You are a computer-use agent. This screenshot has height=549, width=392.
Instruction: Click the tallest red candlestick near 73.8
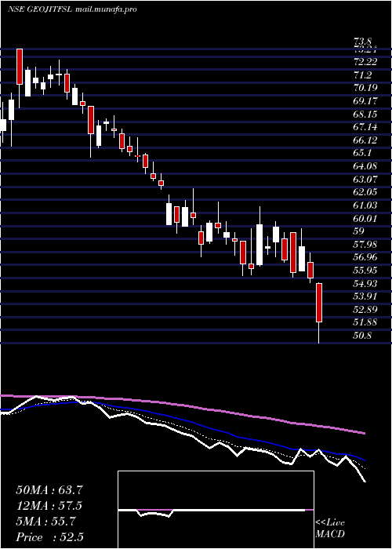click(x=20, y=67)
